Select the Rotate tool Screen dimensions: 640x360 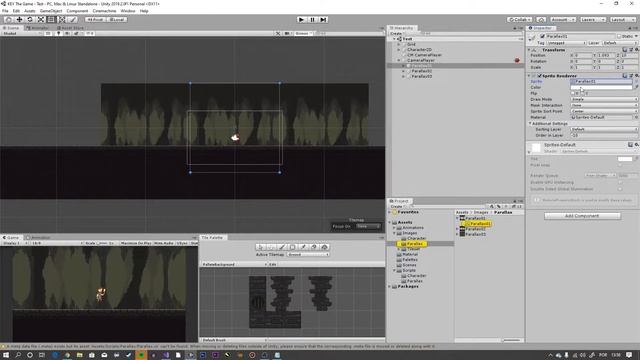30,19
